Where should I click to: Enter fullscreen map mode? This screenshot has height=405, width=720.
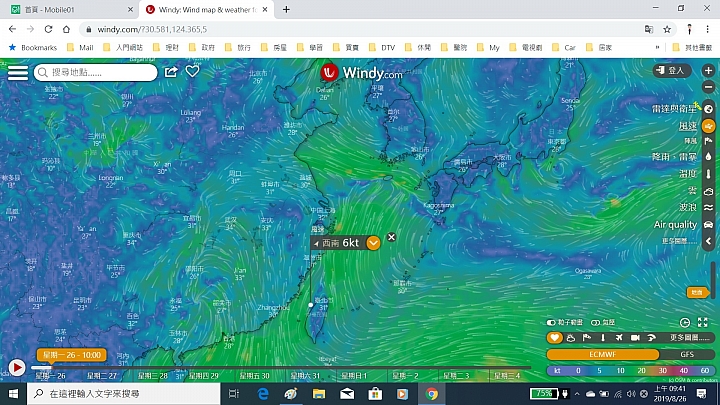pos(703,322)
